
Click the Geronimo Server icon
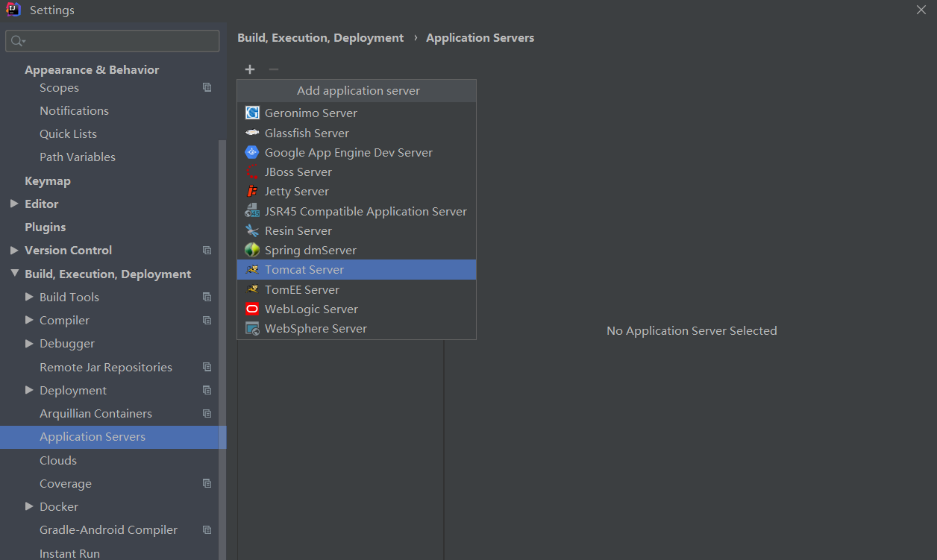(x=252, y=113)
